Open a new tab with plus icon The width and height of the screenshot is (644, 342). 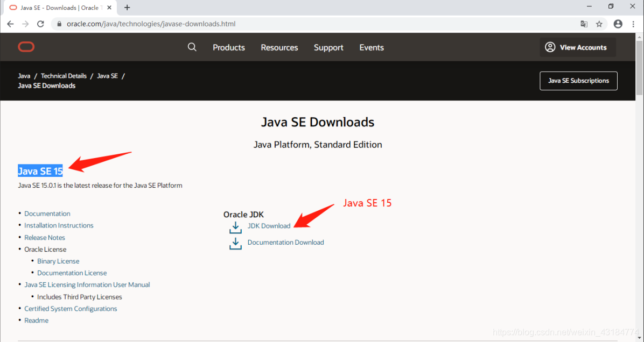(x=127, y=8)
